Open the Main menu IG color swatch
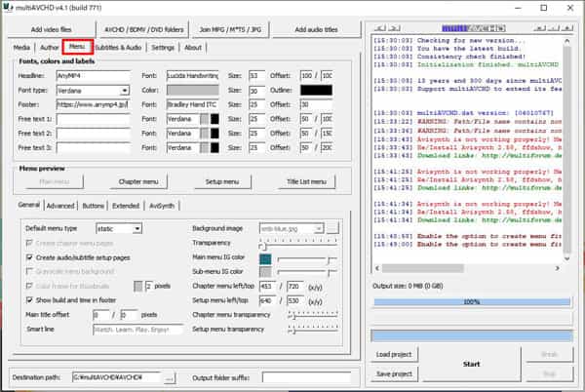Screen dimensions: 585x392 click(x=265, y=258)
